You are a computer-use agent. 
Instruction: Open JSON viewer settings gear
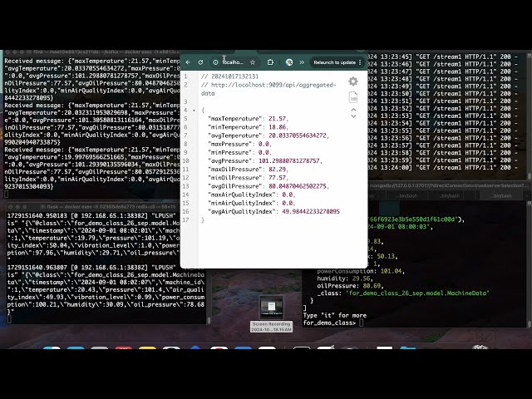coord(353,81)
